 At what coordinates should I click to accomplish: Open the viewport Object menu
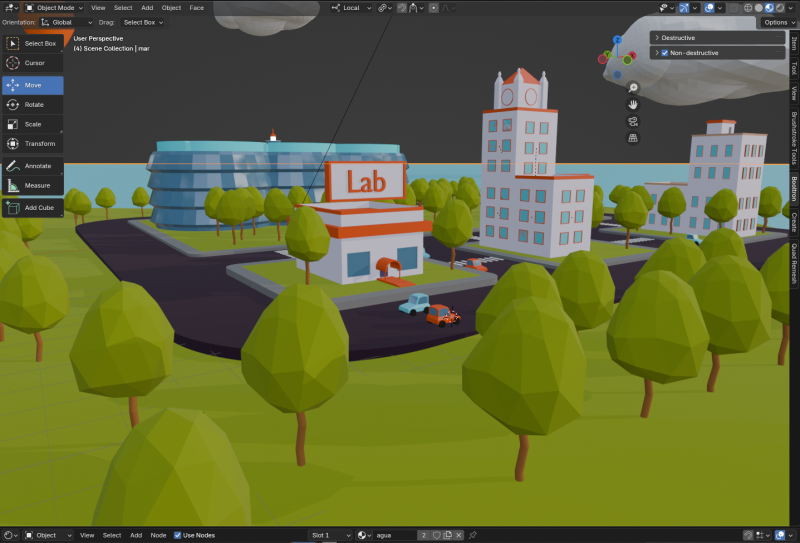171,8
